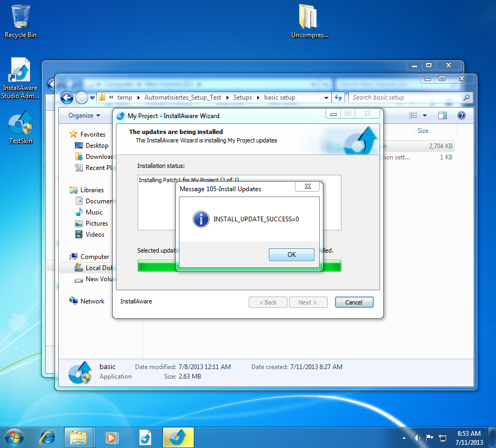
Task: Click the info icon in message box
Action: (201, 219)
